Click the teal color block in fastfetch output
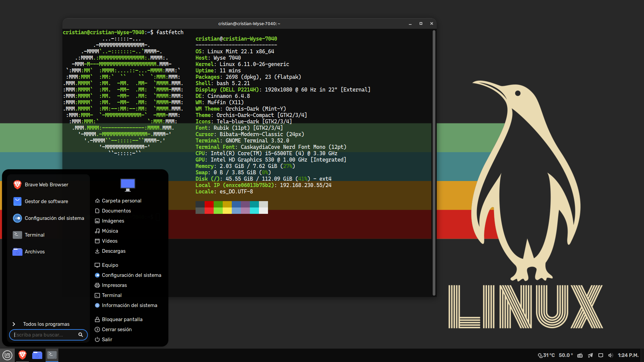The image size is (644, 362). (254, 204)
